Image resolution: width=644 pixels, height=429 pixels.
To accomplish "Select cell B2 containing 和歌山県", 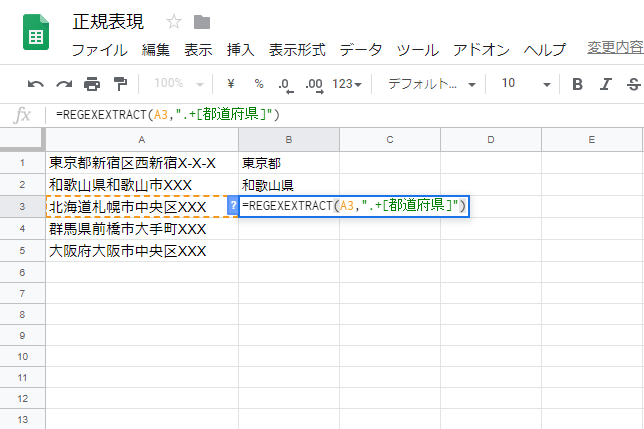I will (289, 185).
